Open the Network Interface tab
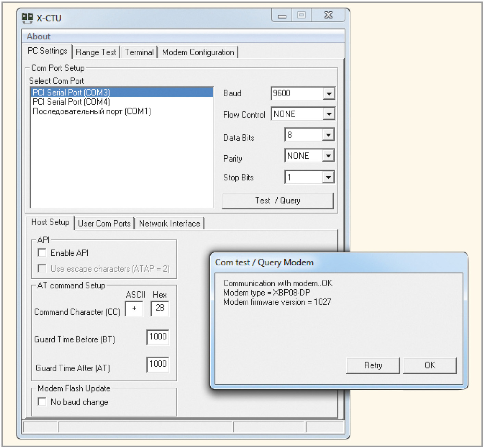This screenshot has width=484, height=448. coord(170,223)
